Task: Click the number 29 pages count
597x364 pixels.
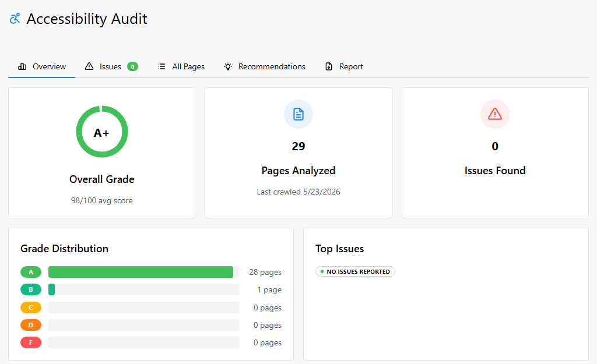Action: [x=298, y=146]
